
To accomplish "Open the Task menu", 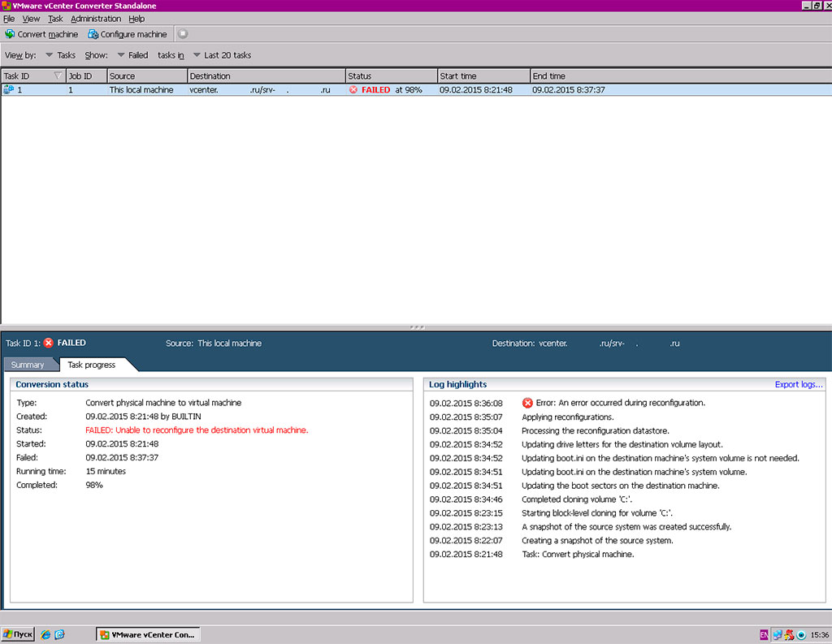I will coord(55,19).
